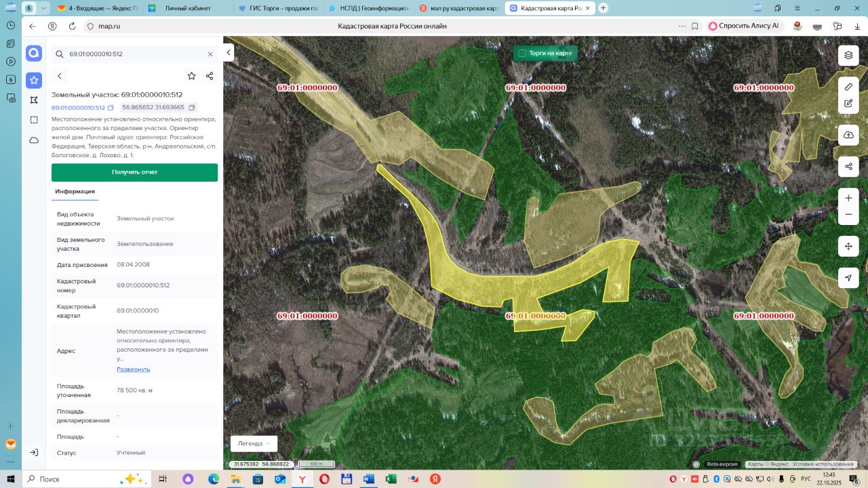Zoom in on the map

(848, 198)
